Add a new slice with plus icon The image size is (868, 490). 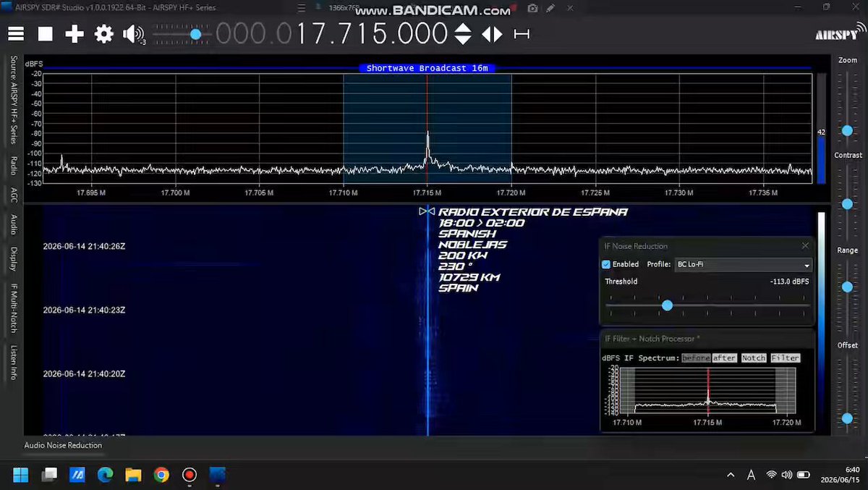75,34
